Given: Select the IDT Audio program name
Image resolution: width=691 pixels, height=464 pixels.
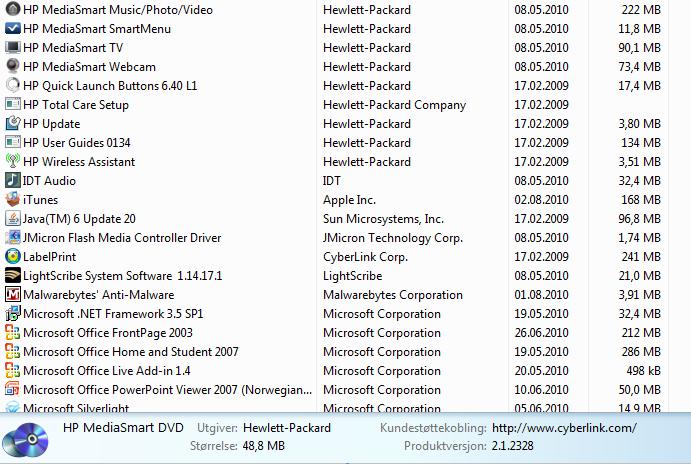Looking at the screenshot, I should tap(49, 181).
